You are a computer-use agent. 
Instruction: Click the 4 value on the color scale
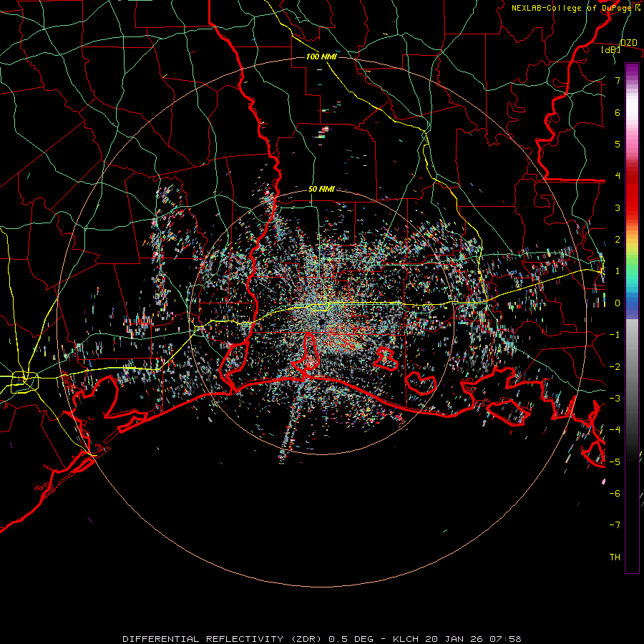pyautogui.click(x=618, y=176)
